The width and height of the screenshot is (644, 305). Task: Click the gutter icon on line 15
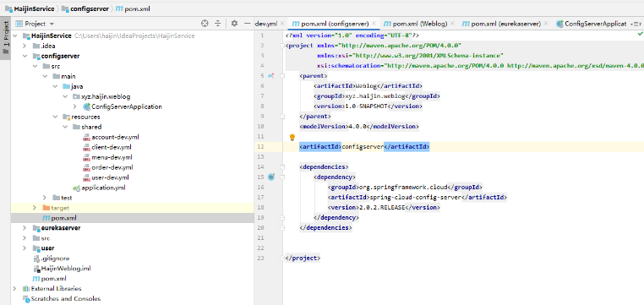[x=271, y=177]
